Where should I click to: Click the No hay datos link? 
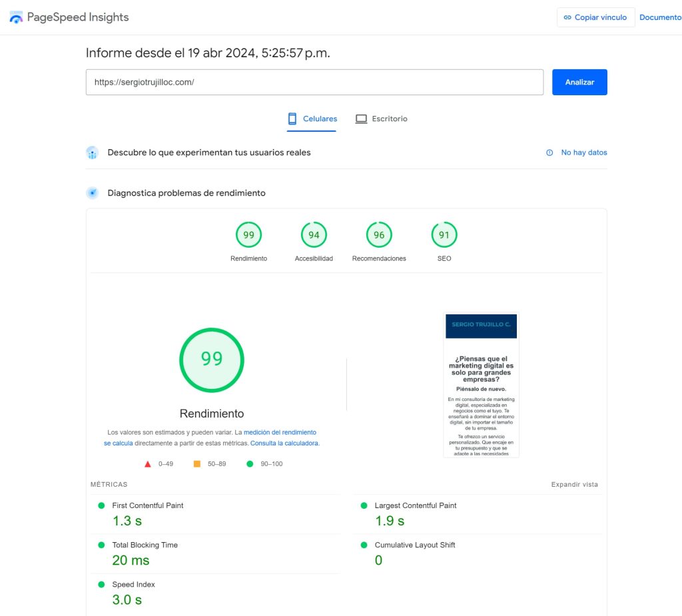[583, 153]
